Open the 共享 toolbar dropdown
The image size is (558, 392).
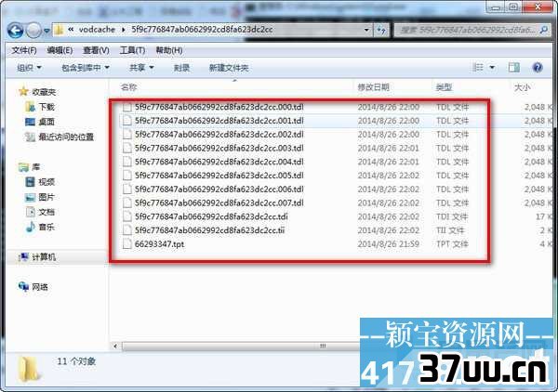tap(141, 68)
